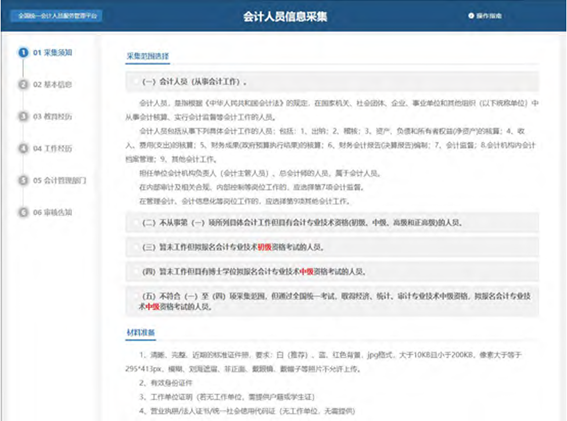This screenshot has width=567, height=421.
Task: Click the 会计人员信息采集 page title
Action: pos(285,17)
